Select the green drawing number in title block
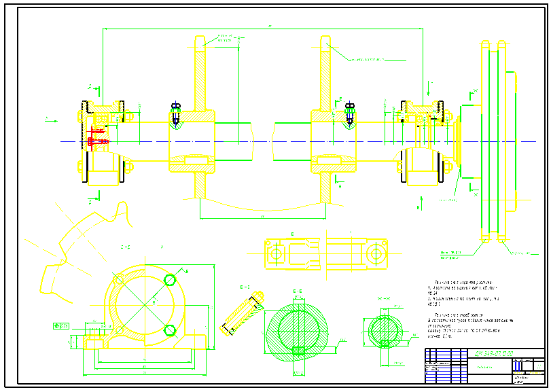This screenshot has height=392, width=551. click(494, 353)
